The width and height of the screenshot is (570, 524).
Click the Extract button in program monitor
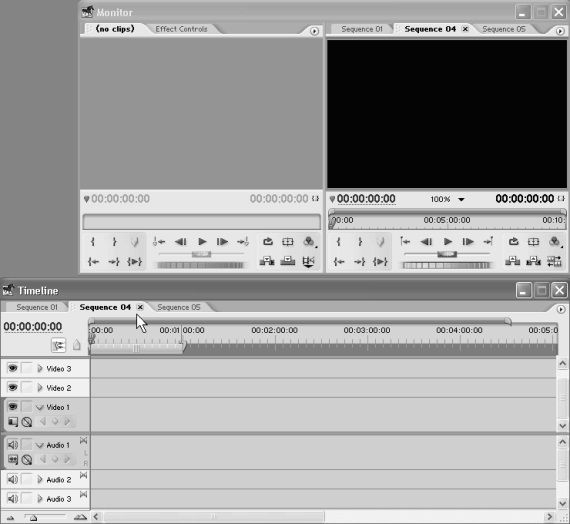(x=533, y=261)
